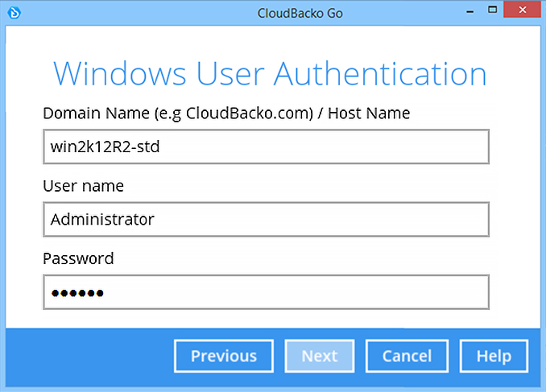The width and height of the screenshot is (546, 392).
Task: Minimize the CloudBacko Go window
Action: 469,10
